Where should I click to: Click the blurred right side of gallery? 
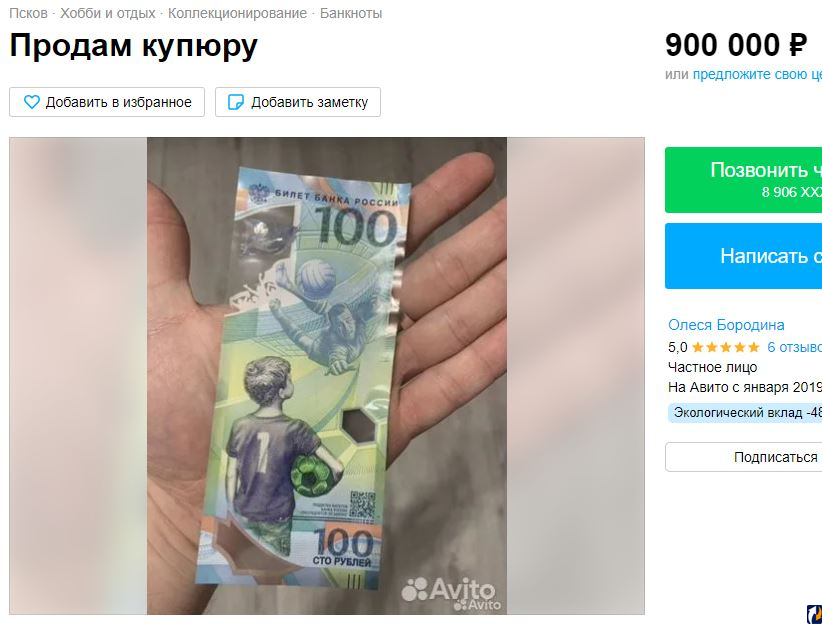(x=576, y=376)
